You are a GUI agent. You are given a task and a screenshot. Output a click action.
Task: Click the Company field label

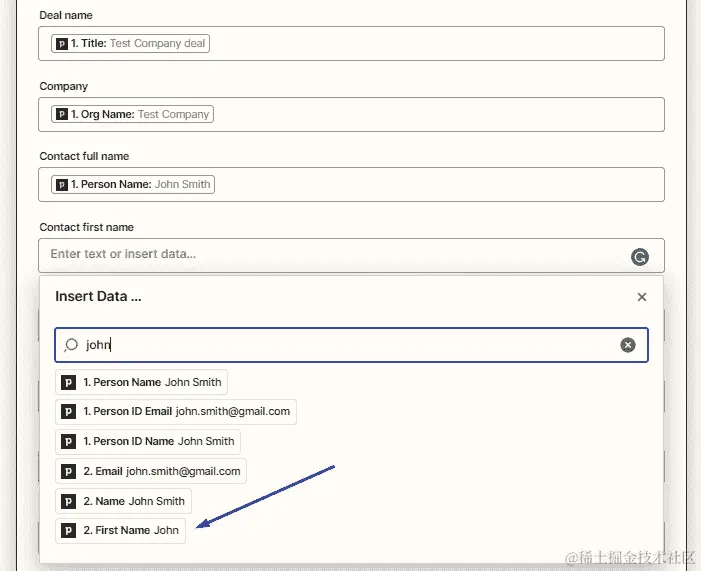(x=63, y=86)
